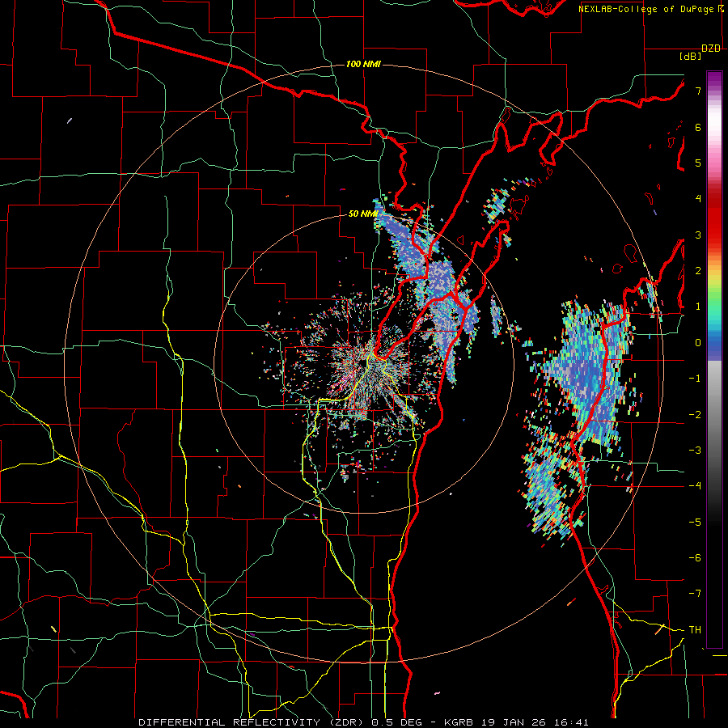Image resolution: width=728 pixels, height=728 pixels.
Task: Click the -4 value on color scale
Action: point(695,486)
